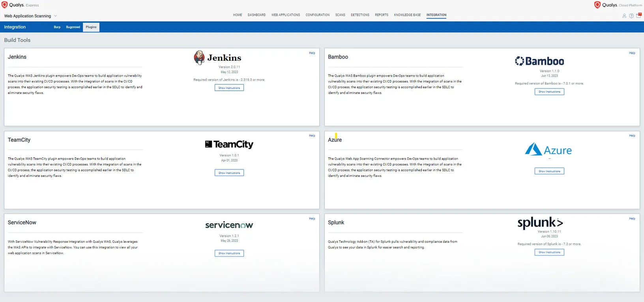Open the DASHBOARD menu
Image resolution: width=644 pixels, height=302 pixels.
(256, 15)
